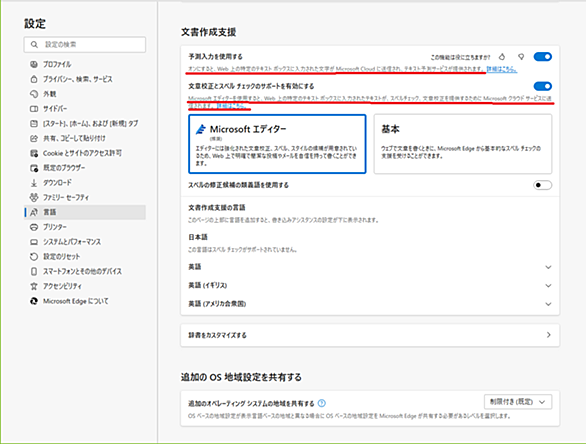Click the phone icon for スマートフォンとその他のデバイス
This screenshot has width=586, height=444.
click(x=34, y=271)
